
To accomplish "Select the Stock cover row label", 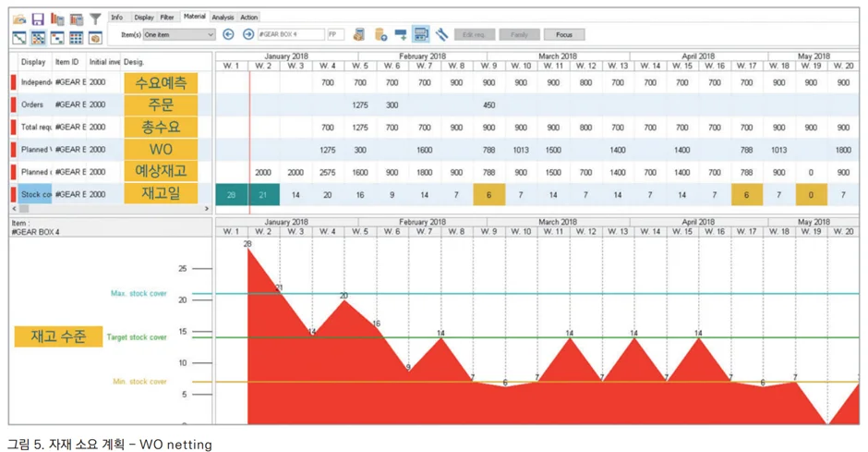I will (35, 195).
